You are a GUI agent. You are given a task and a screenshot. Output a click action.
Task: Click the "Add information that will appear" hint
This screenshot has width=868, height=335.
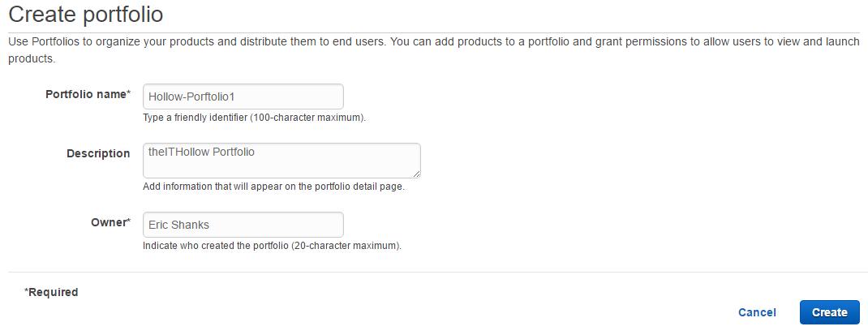click(x=273, y=187)
